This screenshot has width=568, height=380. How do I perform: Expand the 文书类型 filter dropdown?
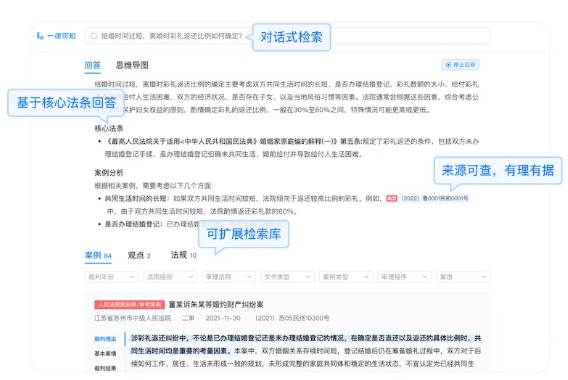(287, 277)
